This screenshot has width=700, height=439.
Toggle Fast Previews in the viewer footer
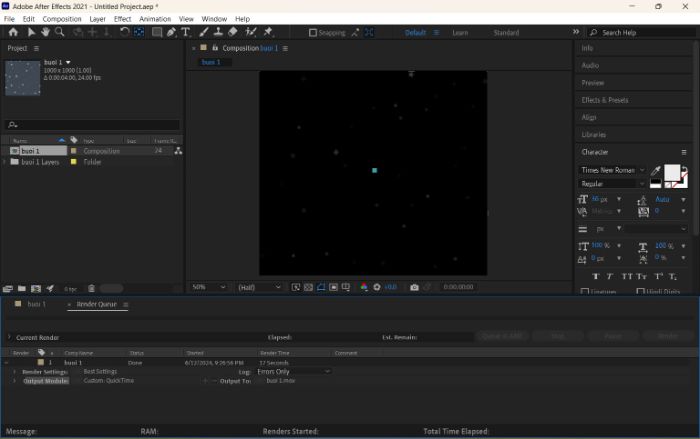[x=296, y=287]
